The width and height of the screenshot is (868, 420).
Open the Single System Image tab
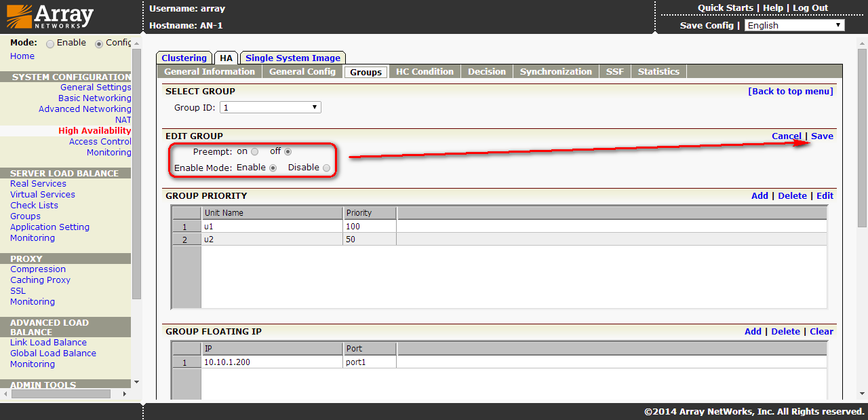point(293,58)
